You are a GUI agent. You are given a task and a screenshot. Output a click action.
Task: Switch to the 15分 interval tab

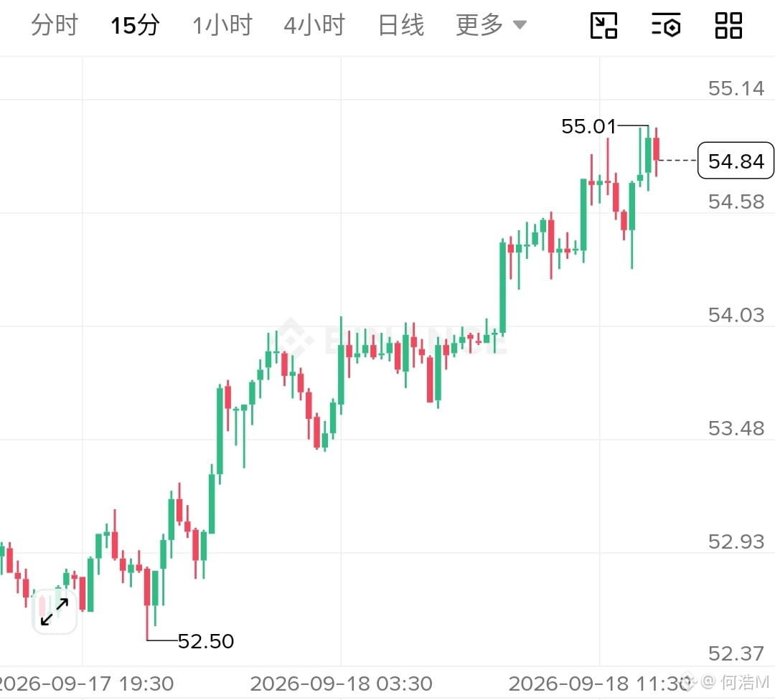point(135,25)
